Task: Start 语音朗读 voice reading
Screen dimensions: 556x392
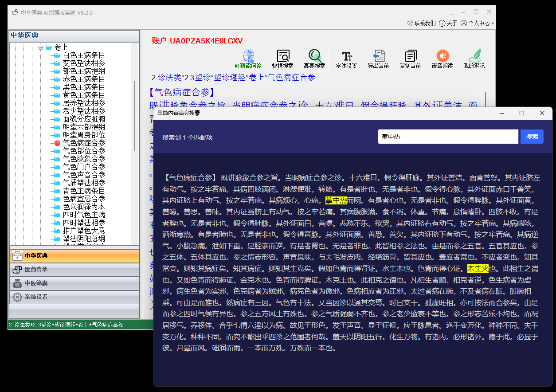Action: (442, 59)
